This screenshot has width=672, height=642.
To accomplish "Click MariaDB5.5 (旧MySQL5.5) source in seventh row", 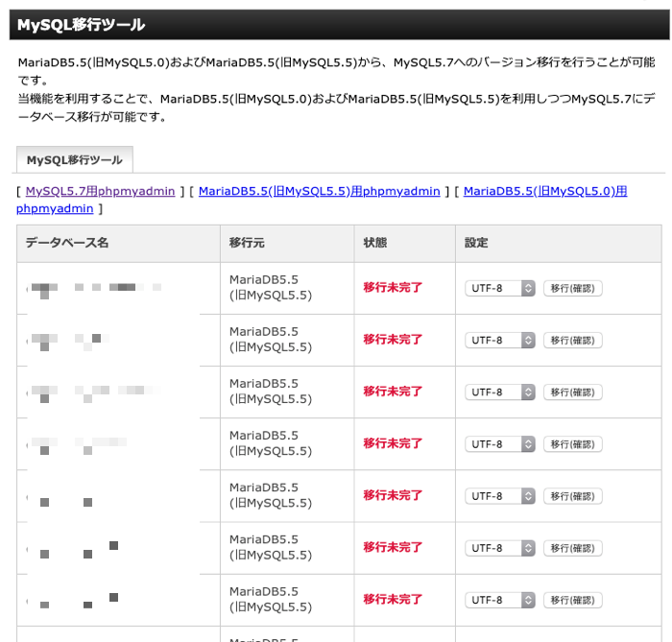I will (271, 599).
